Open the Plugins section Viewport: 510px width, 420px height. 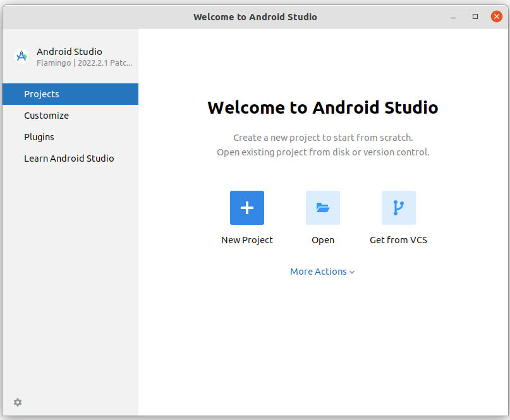[39, 137]
